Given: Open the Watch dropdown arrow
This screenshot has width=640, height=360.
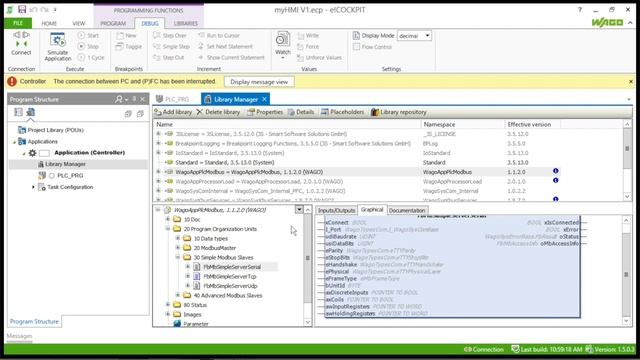Looking at the screenshot, I should tap(283, 58).
